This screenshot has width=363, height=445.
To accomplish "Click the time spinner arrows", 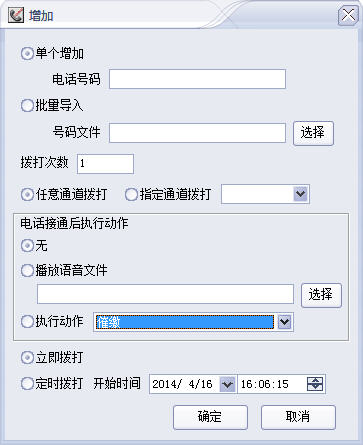I will [315, 384].
